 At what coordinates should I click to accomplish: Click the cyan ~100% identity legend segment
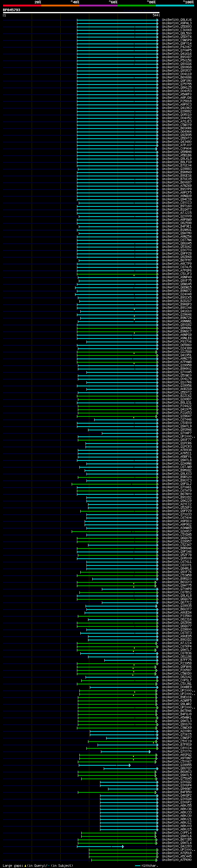(175, 6)
